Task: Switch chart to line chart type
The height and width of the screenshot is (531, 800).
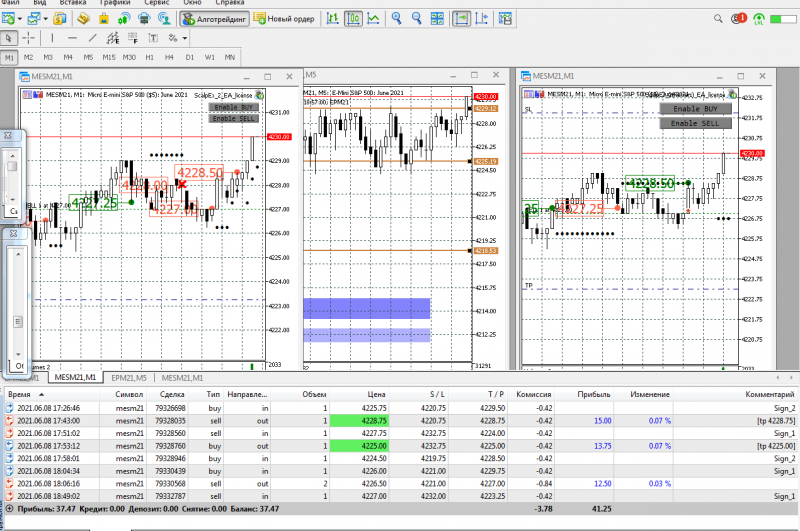Action: point(373,19)
